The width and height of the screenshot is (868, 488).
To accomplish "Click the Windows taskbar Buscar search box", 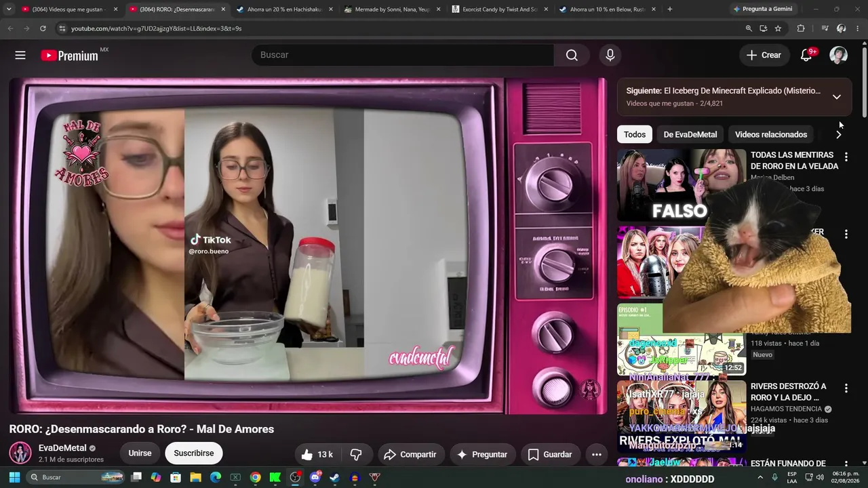I will click(76, 477).
